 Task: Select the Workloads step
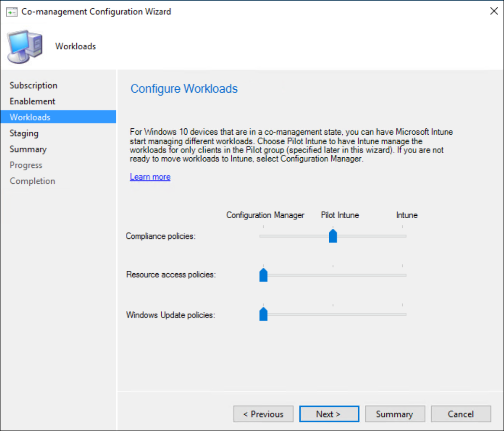(x=58, y=117)
